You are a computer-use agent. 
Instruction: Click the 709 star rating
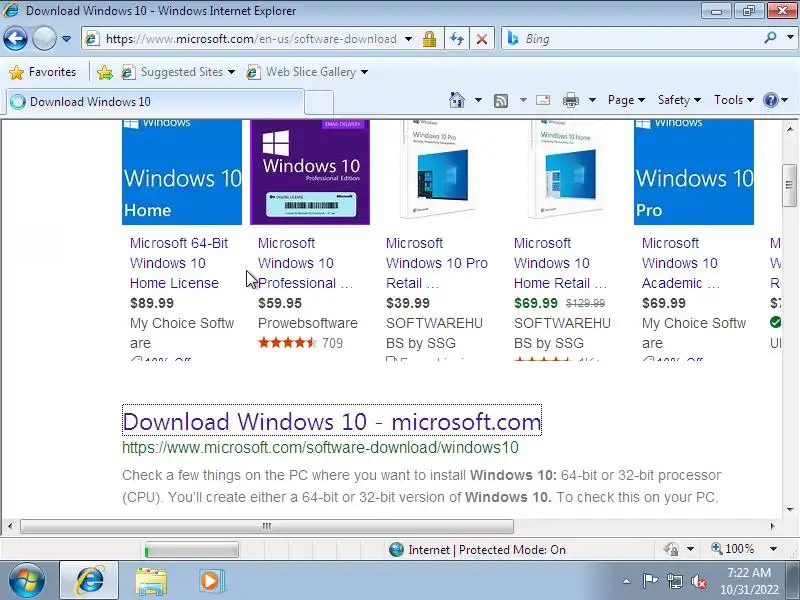click(301, 343)
